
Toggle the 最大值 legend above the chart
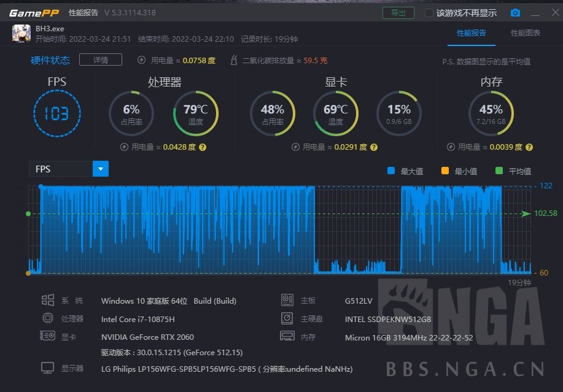point(398,171)
